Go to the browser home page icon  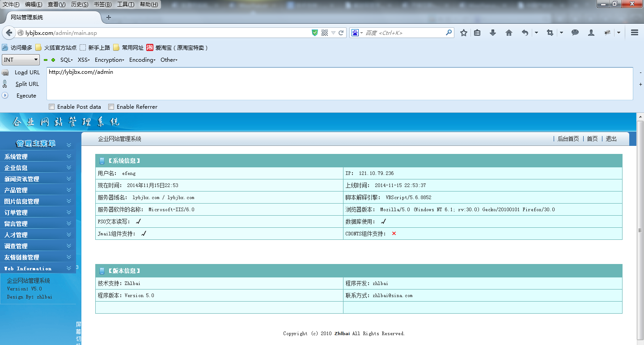click(508, 33)
